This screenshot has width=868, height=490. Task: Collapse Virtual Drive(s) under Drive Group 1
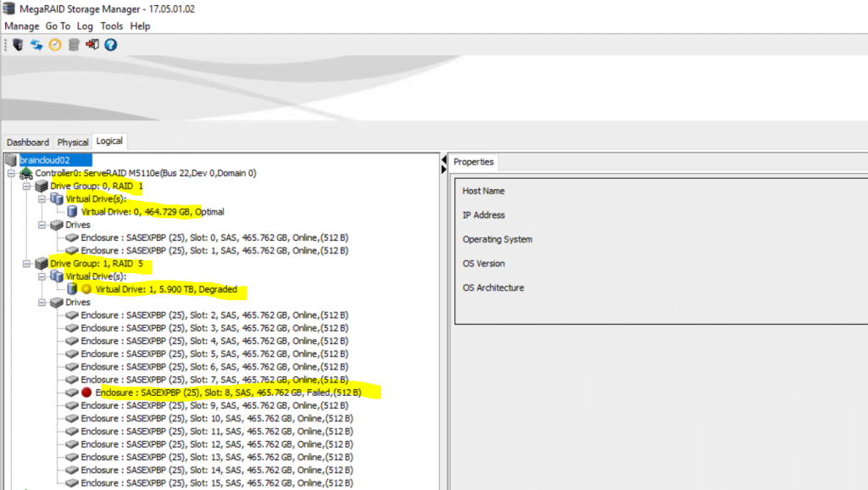pos(42,276)
